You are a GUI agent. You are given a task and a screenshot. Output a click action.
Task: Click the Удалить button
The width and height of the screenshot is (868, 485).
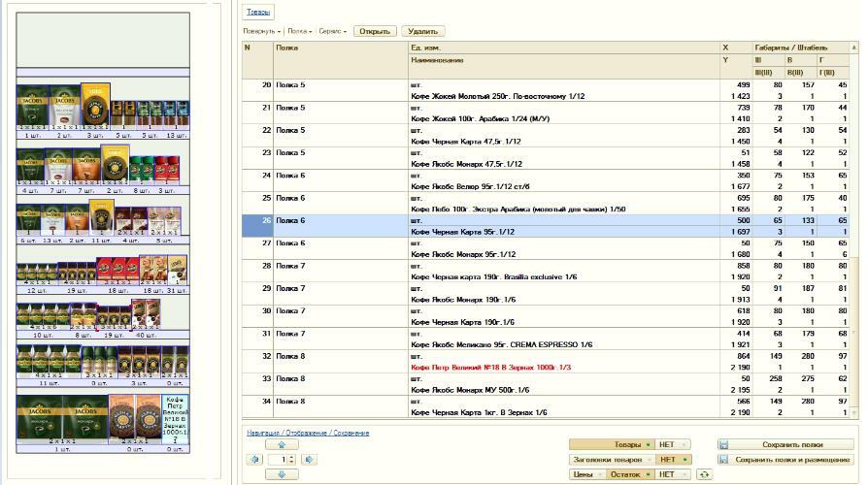pyautogui.click(x=423, y=31)
